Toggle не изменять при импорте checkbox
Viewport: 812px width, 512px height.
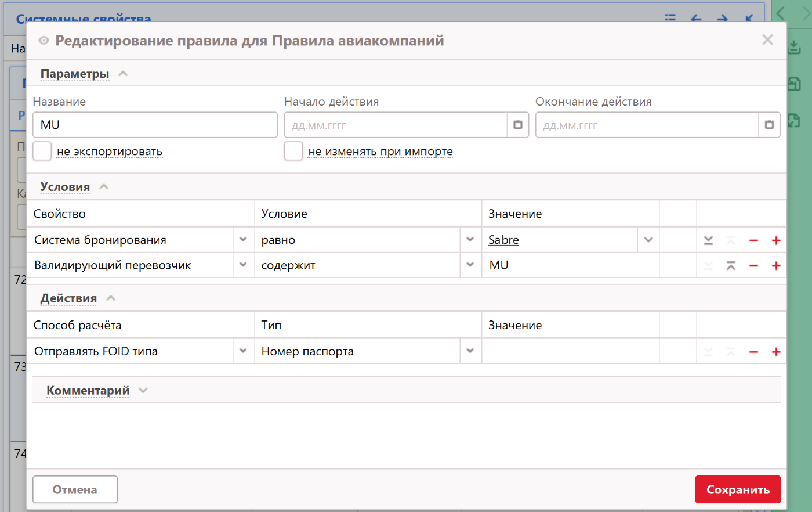(293, 151)
